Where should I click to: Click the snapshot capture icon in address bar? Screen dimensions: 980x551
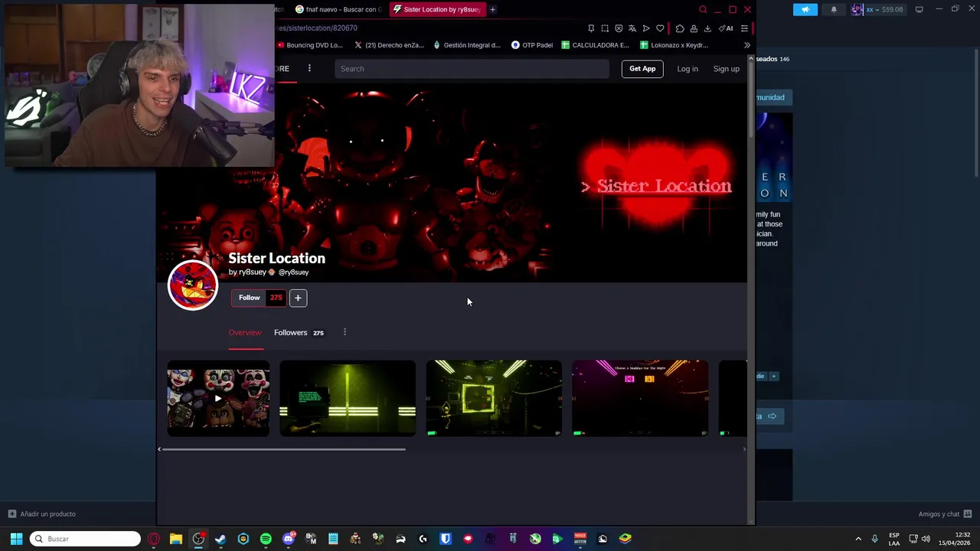605,28
